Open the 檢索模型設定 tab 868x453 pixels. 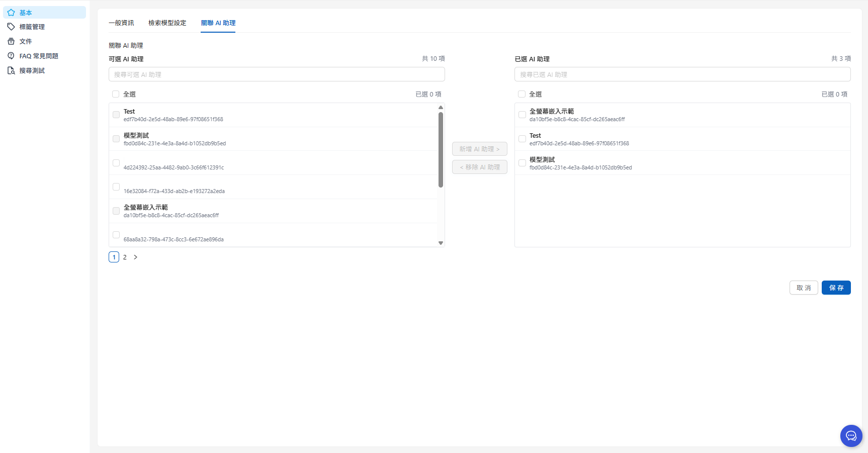(x=167, y=23)
